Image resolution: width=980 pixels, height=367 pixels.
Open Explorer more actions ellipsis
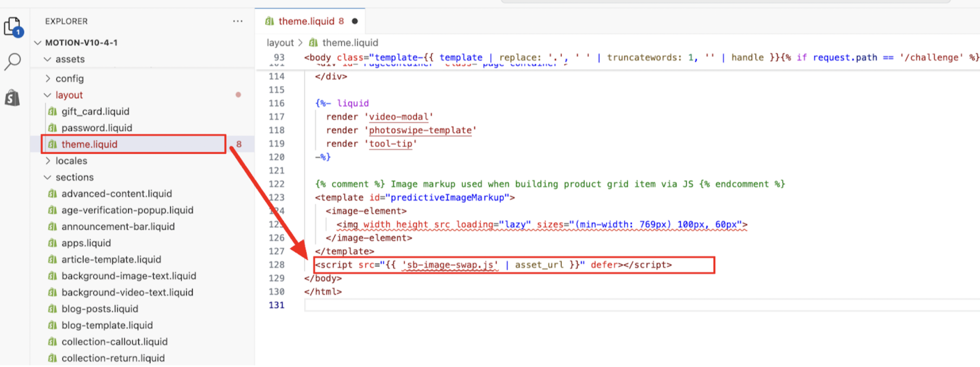point(237,21)
